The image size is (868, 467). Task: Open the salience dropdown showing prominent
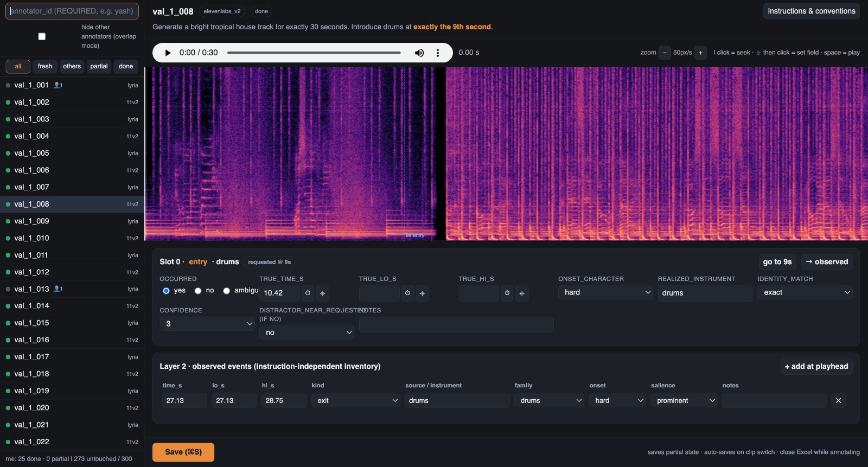[x=684, y=400]
